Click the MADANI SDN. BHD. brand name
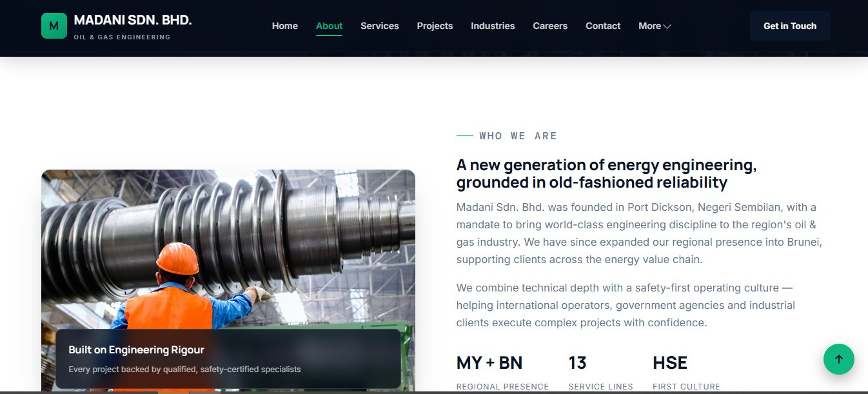This screenshot has height=394, width=868. point(133,20)
